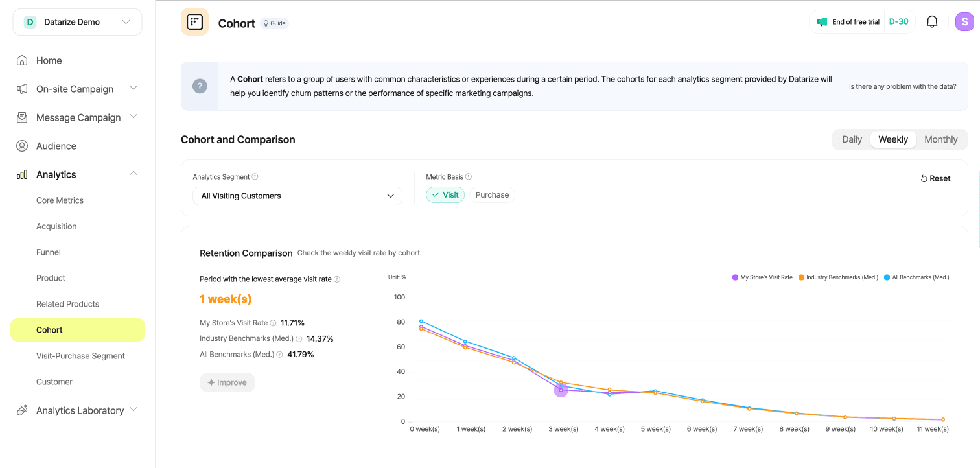Click the '1 week(s)' orange value
The width and height of the screenshot is (980, 468).
[x=226, y=299]
